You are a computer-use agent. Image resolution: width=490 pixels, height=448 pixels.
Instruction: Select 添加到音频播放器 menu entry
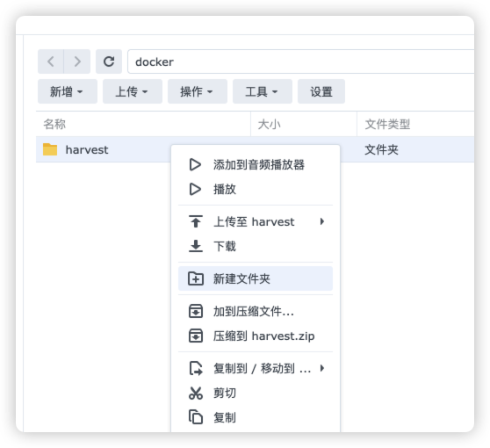coord(256,164)
